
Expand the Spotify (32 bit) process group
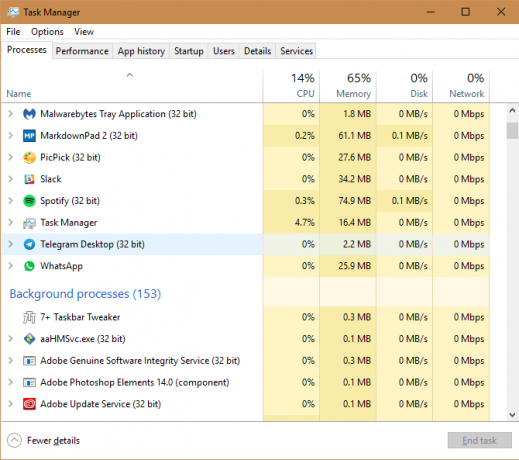point(11,201)
